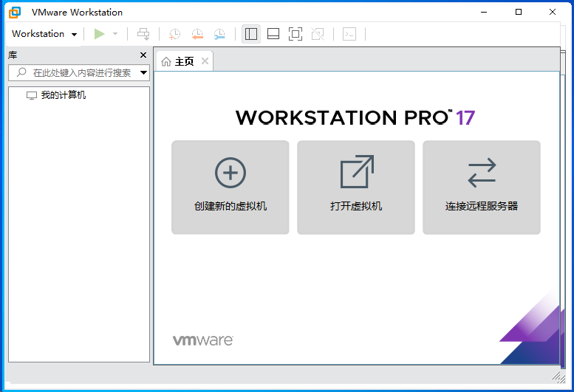Click the magnifier icon in library search
This screenshot has height=392, width=574.
(x=21, y=72)
